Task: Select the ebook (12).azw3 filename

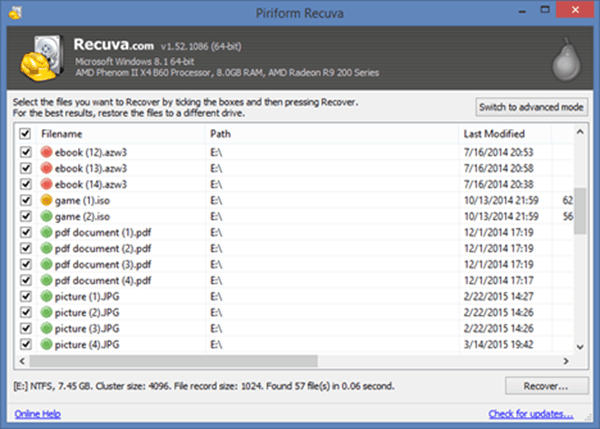Action: pos(91,152)
